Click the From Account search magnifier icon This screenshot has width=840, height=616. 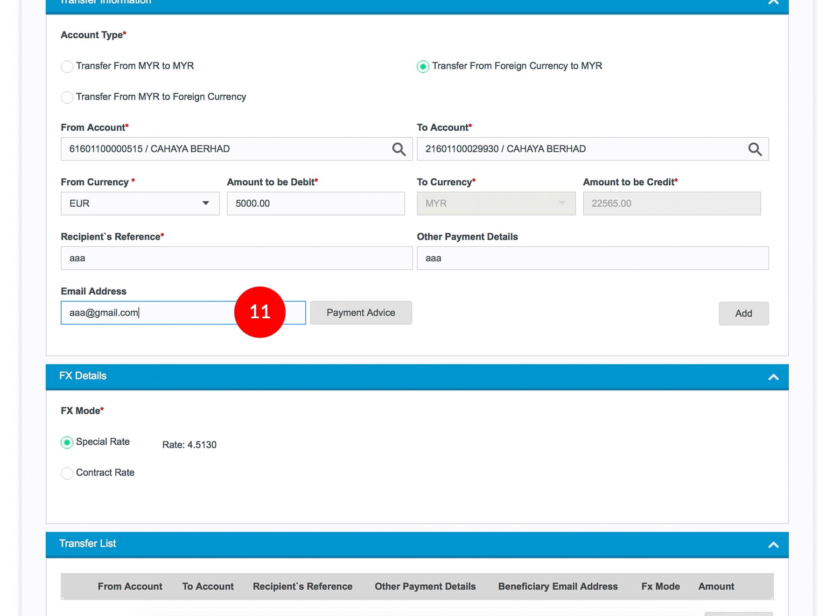pyautogui.click(x=399, y=149)
